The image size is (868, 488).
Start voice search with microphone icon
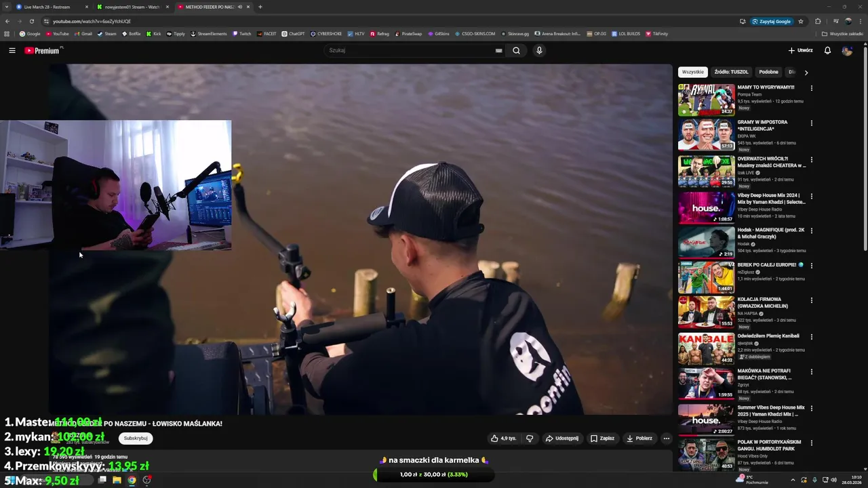[539, 50]
